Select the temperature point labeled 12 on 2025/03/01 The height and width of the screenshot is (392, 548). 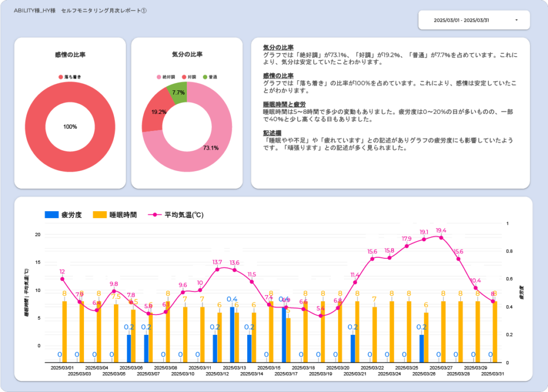coord(62,279)
